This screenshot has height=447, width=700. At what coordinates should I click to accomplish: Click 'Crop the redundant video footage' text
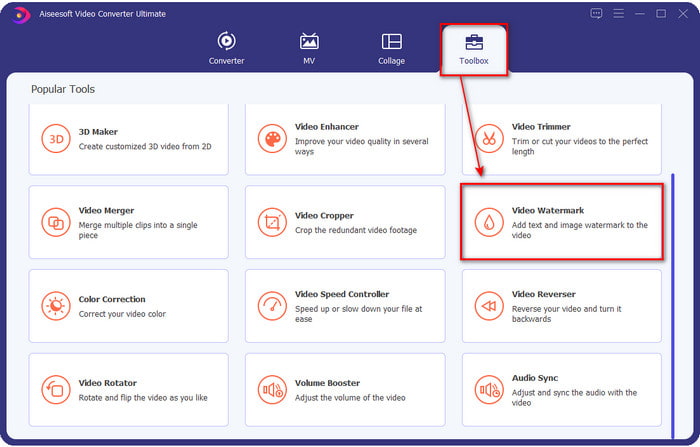point(356,230)
